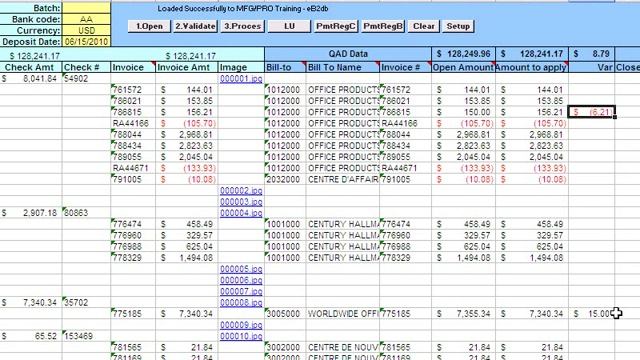640x360 pixels.
Task: Select check amount 2,907.18 cell
Action: point(31,213)
